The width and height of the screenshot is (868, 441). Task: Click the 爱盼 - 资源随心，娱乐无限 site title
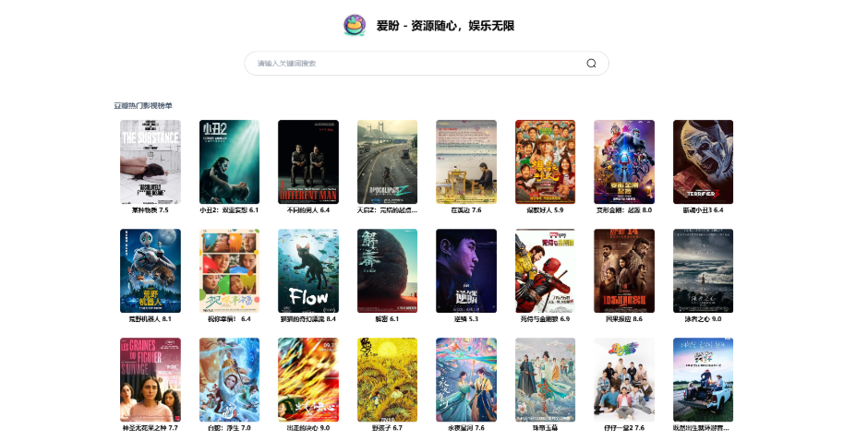(446, 26)
